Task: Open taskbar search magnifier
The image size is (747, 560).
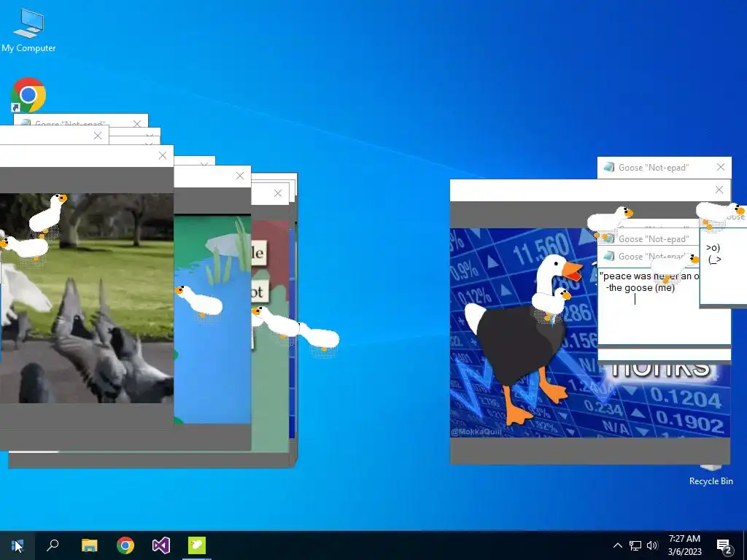Action: [53, 545]
